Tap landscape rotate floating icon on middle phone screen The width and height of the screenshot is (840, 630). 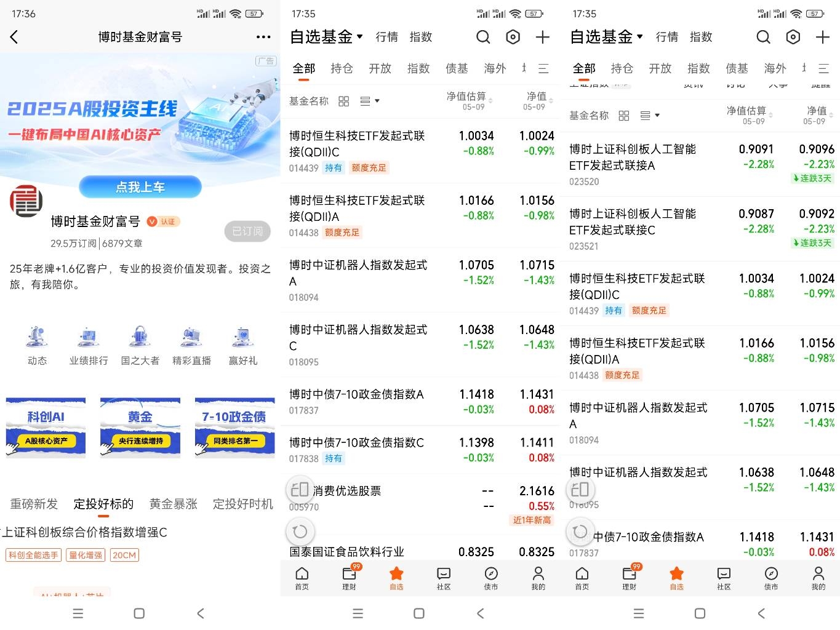tap(300, 490)
